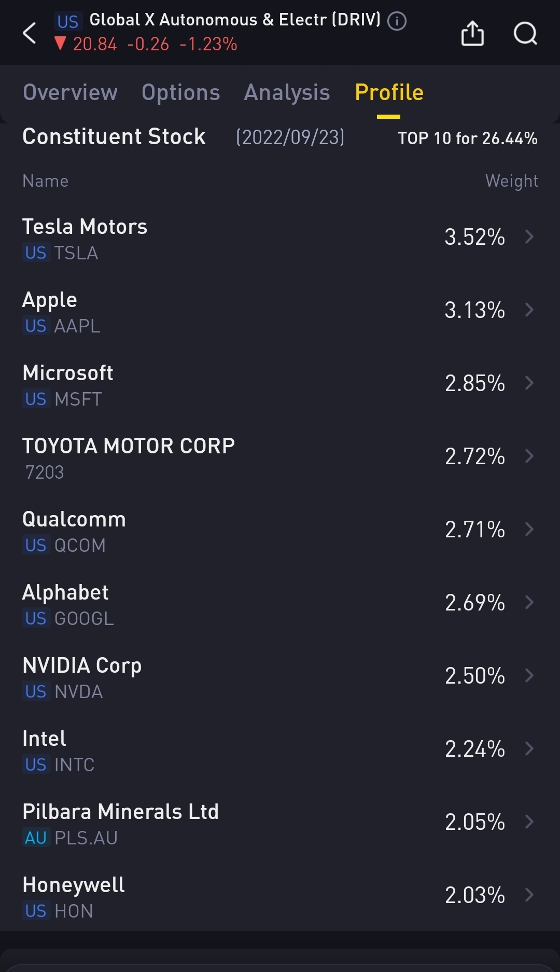Viewport: 560px width, 972px height.
Task: Tap the back arrow icon
Action: click(x=30, y=33)
